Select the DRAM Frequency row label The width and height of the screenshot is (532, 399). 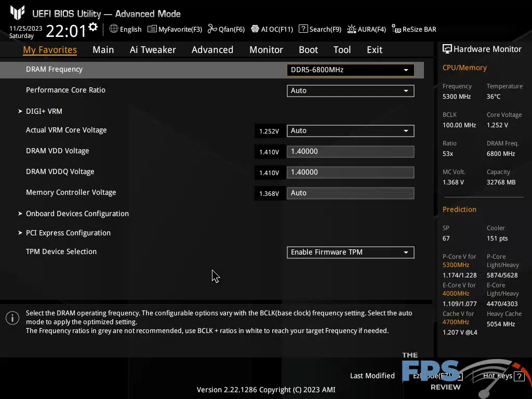coord(54,69)
